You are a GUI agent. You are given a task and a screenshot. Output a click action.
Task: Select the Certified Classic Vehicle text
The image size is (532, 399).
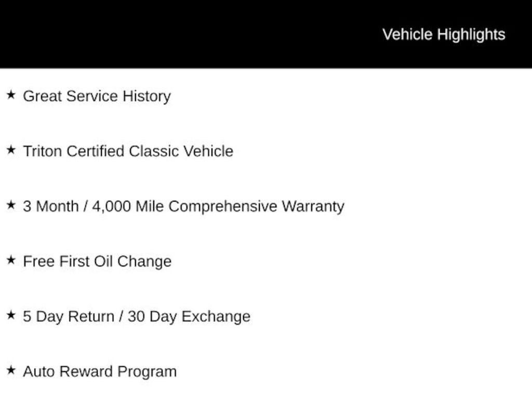tap(150, 151)
